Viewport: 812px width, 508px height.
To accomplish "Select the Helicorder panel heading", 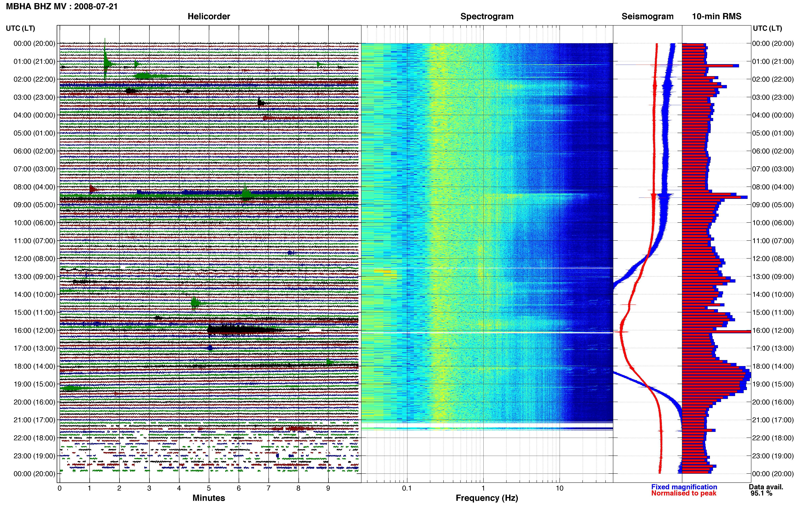I will [209, 16].
